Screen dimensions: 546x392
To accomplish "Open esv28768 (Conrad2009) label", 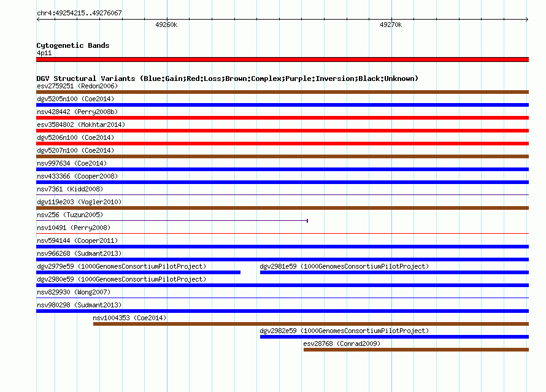I will [x=342, y=344].
